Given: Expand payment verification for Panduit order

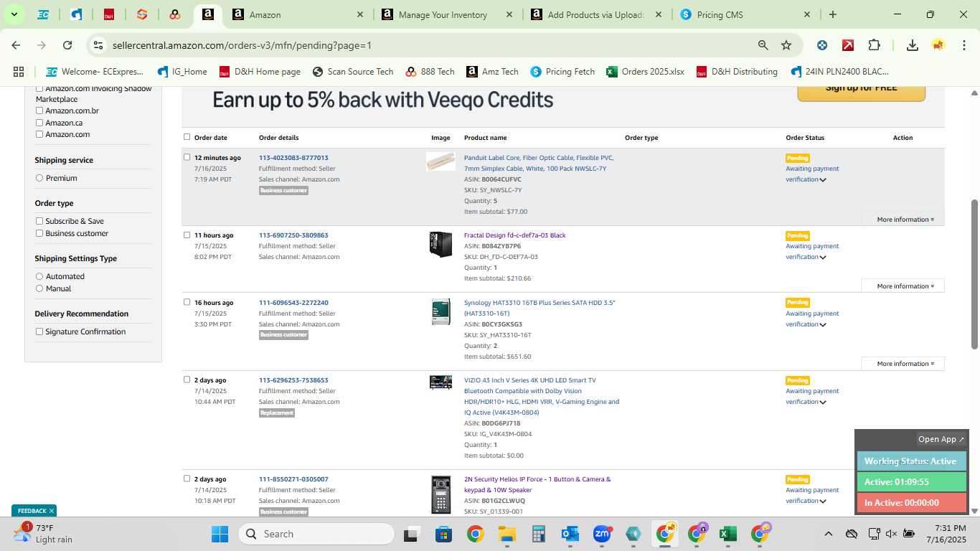Looking at the screenshot, I should (823, 179).
